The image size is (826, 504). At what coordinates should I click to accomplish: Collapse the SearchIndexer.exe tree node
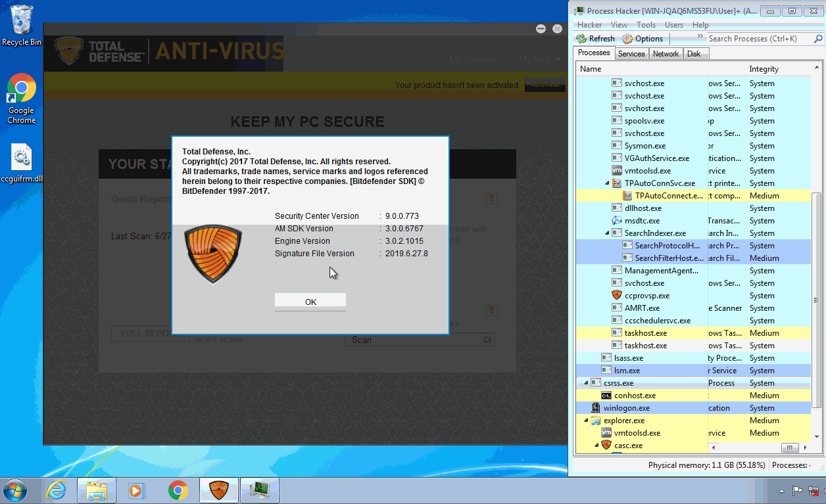[608, 233]
